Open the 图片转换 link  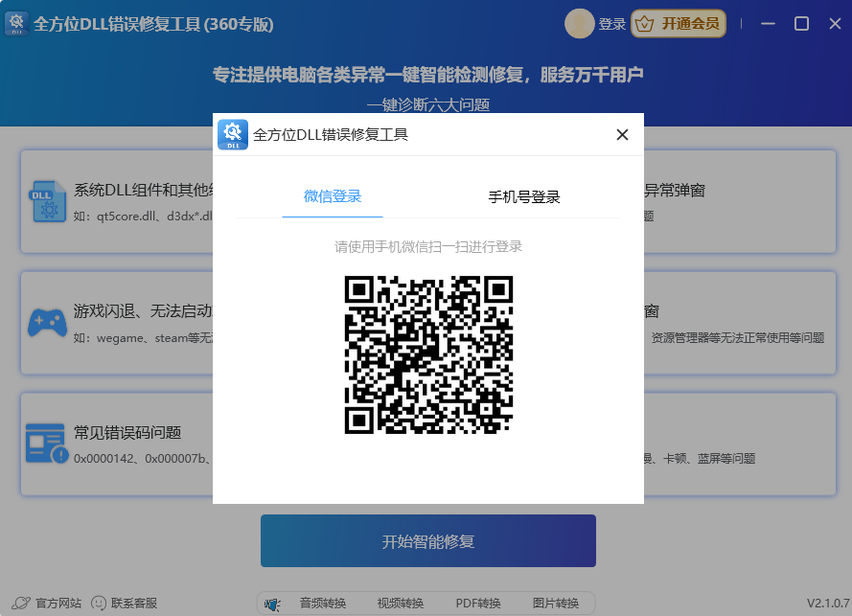pos(556,604)
